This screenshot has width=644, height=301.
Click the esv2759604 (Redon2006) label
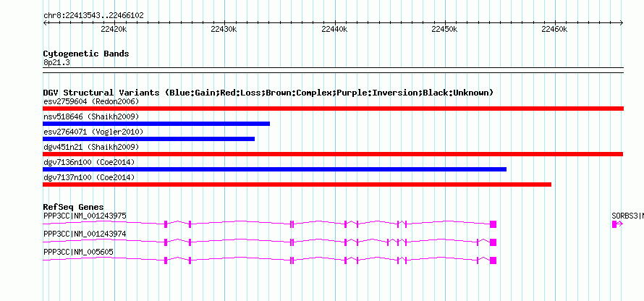tap(91, 101)
